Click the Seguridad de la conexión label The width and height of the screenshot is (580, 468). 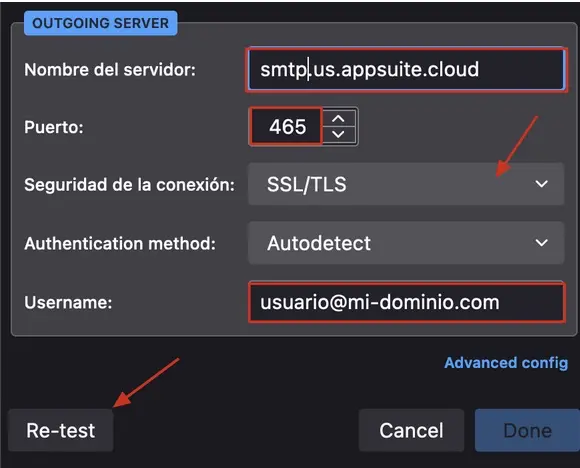click(x=129, y=184)
